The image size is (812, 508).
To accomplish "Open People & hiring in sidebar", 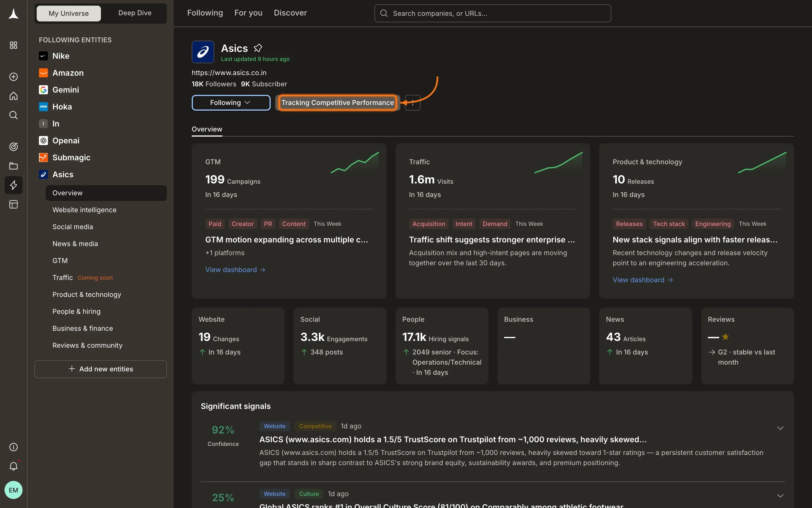I will [x=76, y=312].
